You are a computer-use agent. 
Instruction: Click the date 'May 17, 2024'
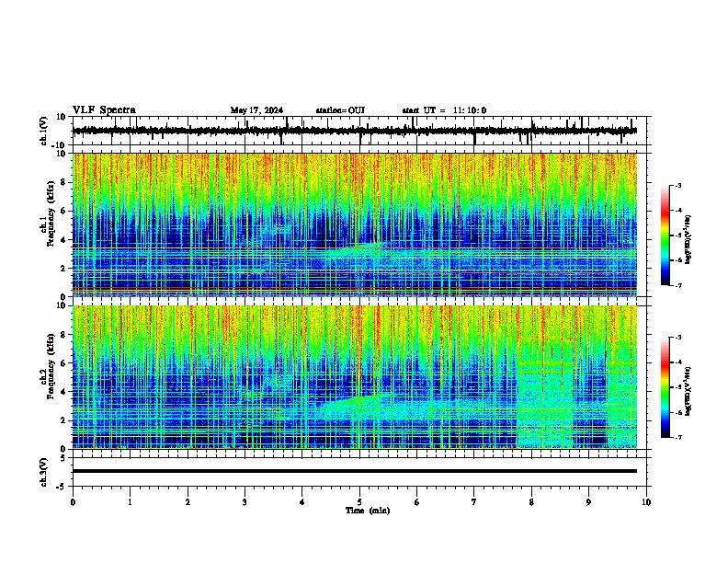256,110
